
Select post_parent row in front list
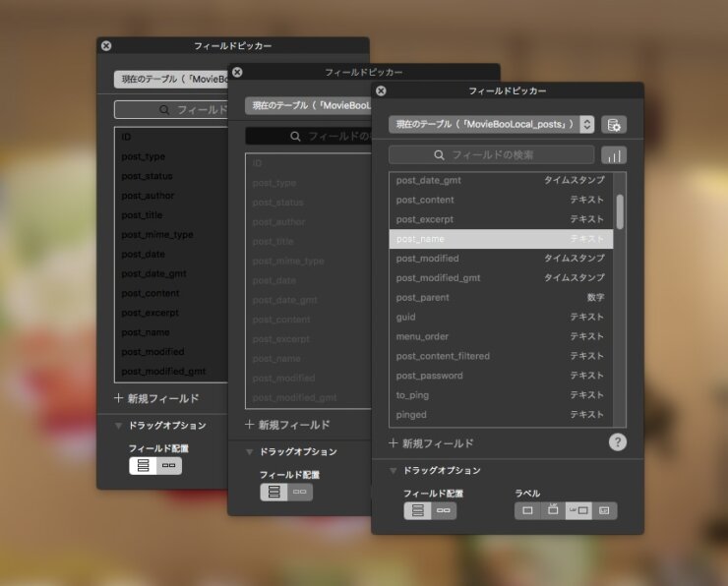tap(501, 297)
